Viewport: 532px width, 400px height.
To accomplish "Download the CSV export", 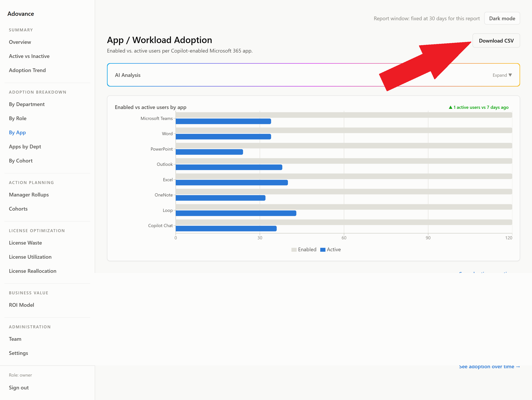I will [496, 41].
